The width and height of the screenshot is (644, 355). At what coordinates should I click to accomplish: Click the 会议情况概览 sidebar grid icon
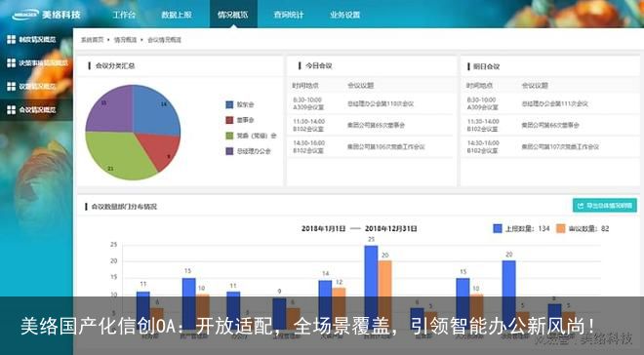coord(12,109)
